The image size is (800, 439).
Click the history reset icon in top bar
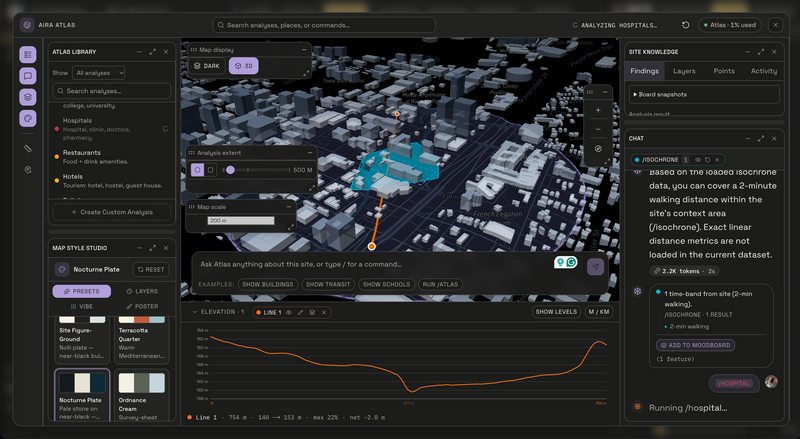686,25
